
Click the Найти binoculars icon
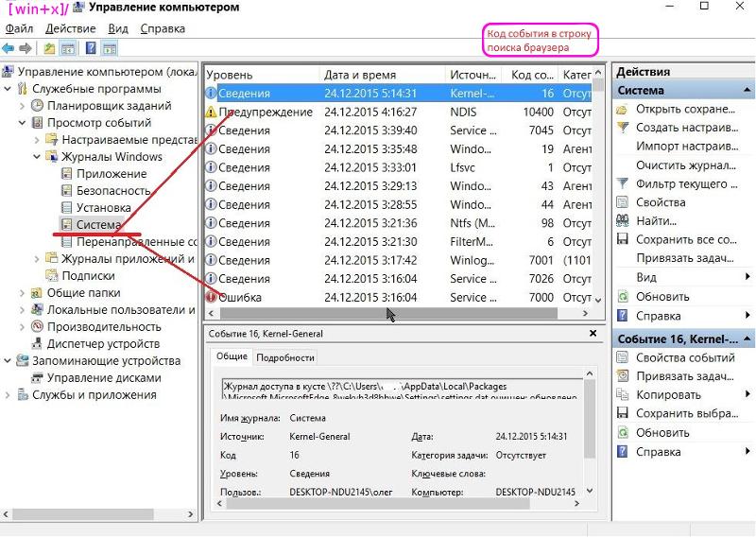pyautogui.click(x=623, y=221)
